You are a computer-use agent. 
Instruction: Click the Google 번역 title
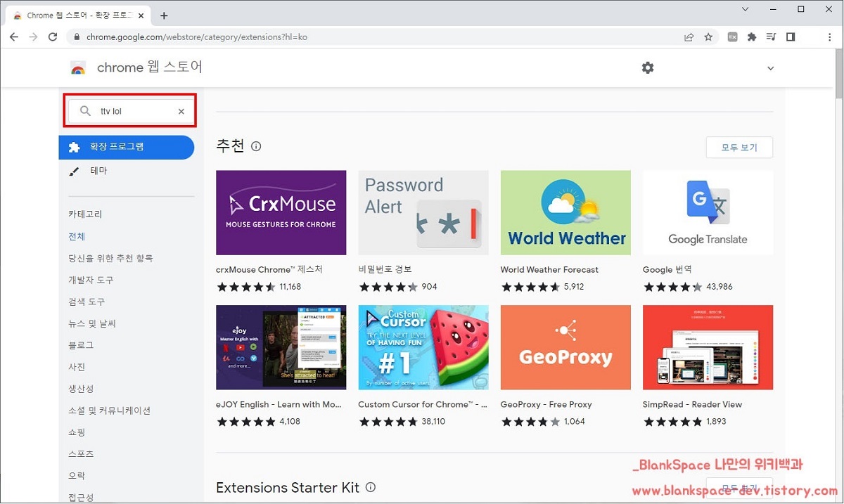(667, 269)
